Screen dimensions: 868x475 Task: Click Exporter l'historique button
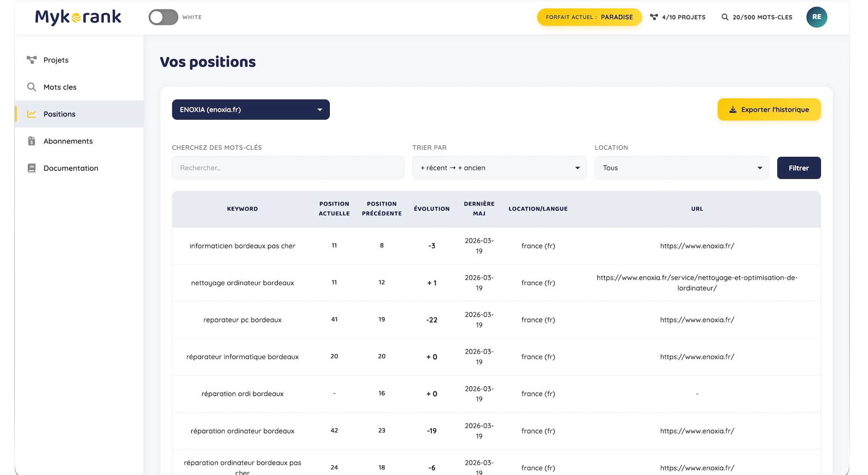click(769, 110)
